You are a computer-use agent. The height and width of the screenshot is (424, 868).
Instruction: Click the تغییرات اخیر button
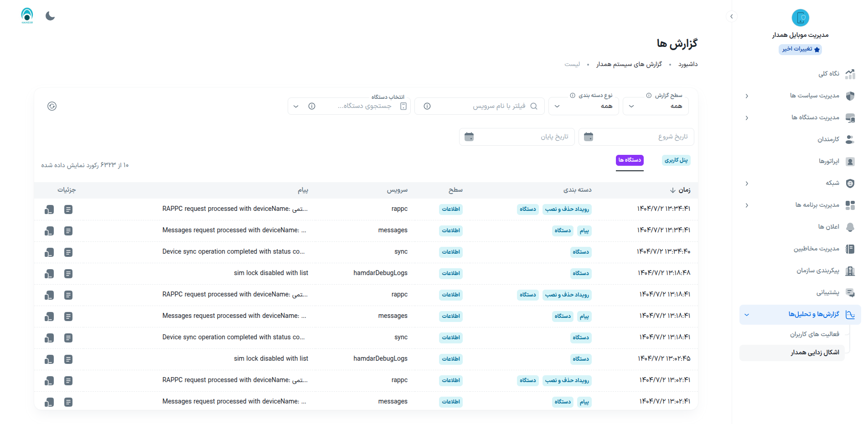[800, 49]
